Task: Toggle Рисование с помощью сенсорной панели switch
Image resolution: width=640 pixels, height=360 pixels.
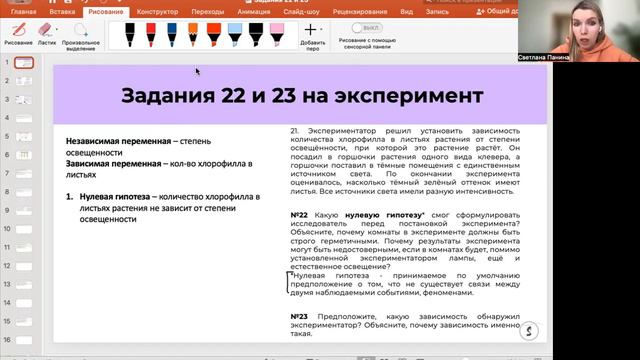Action: tap(367, 28)
